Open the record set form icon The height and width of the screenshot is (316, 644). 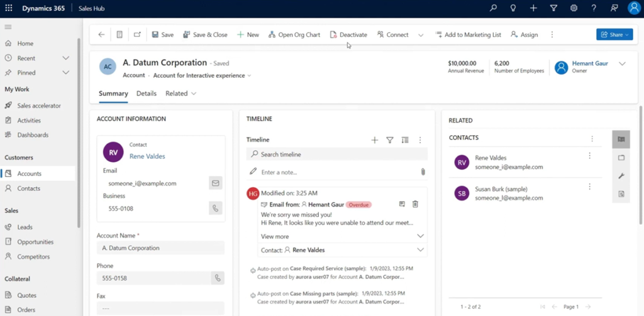(x=119, y=35)
